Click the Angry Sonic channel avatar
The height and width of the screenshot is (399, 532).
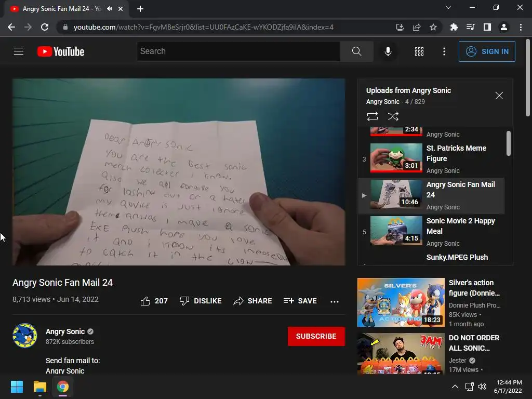pos(25,336)
